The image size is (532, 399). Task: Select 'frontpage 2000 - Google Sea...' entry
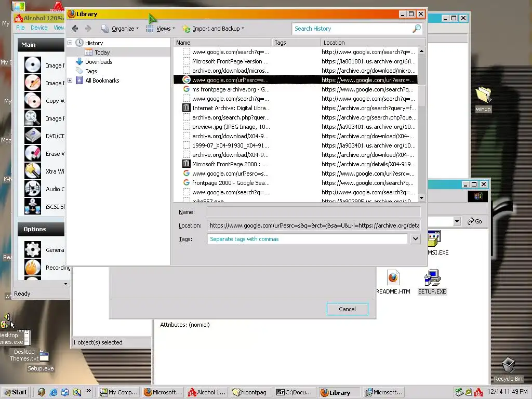pyautogui.click(x=295, y=182)
